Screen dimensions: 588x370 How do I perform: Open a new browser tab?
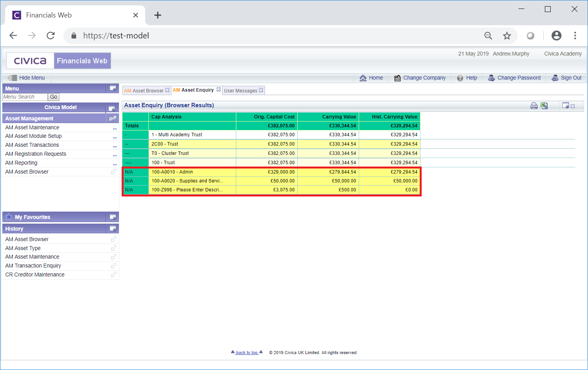click(x=157, y=15)
